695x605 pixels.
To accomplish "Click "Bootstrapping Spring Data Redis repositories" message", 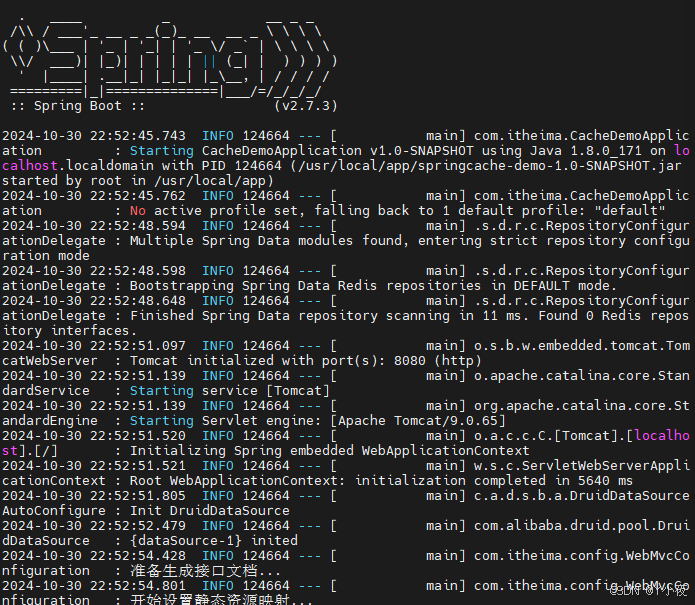I will click(x=305, y=285).
